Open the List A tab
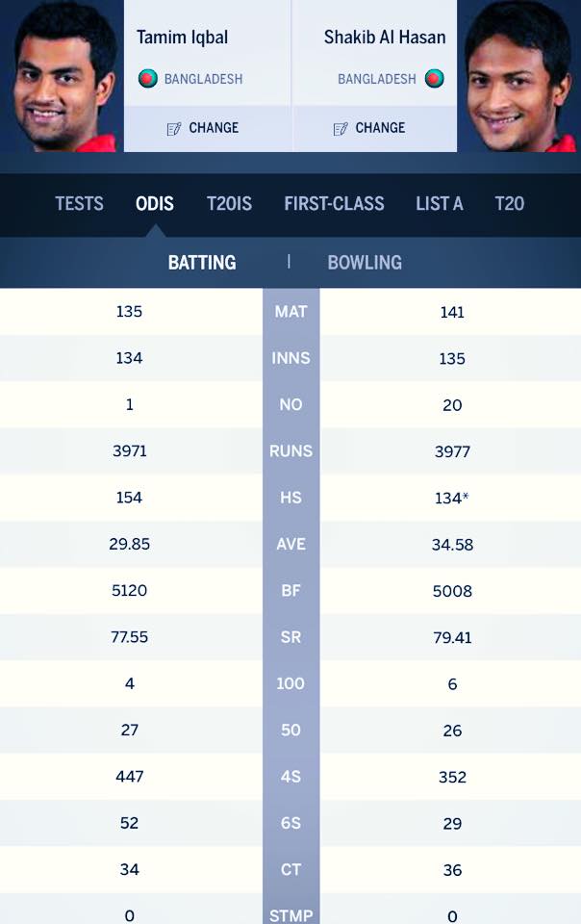 click(x=440, y=203)
